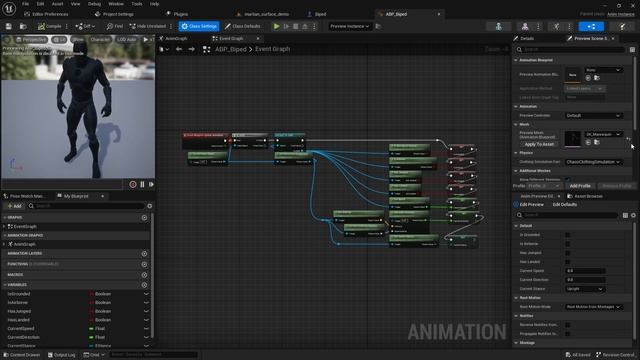Click the eject icon in toolbar
The image size is (640, 360).
(305, 26)
